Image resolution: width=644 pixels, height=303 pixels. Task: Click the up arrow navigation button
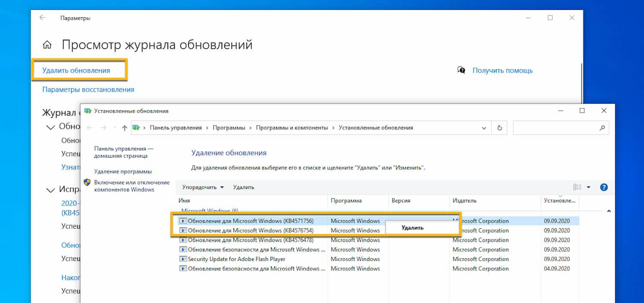pyautogui.click(x=125, y=128)
